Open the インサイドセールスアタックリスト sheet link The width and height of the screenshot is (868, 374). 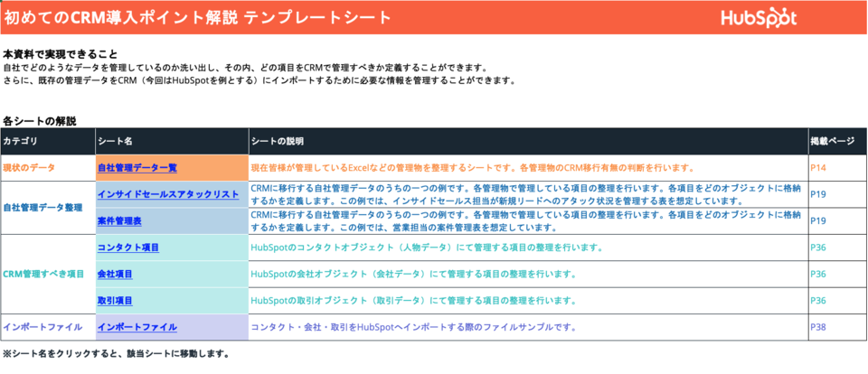coord(168,194)
